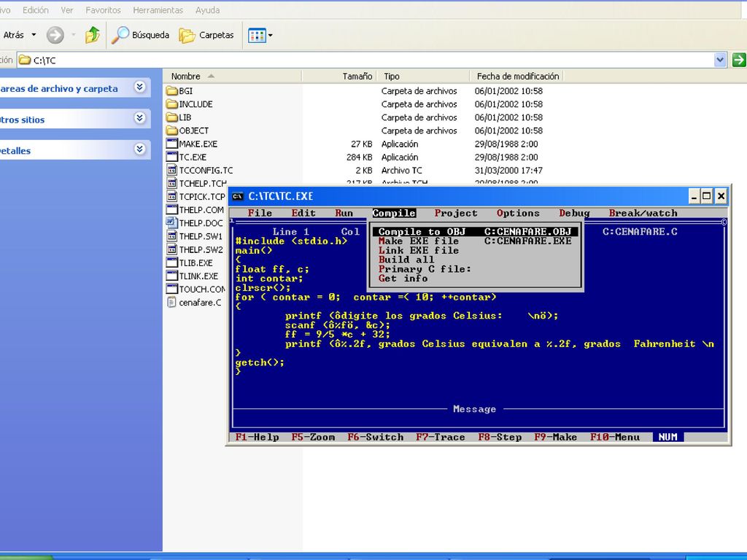The height and width of the screenshot is (560, 747).
Task: Click F1-Help in Turbo C status bar
Action: pos(258,437)
